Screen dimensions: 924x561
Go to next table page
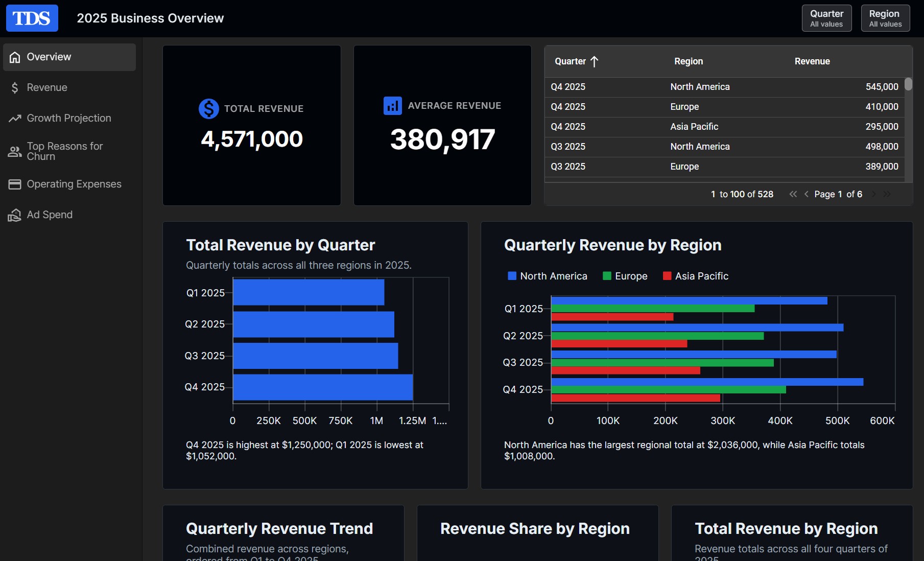874,194
